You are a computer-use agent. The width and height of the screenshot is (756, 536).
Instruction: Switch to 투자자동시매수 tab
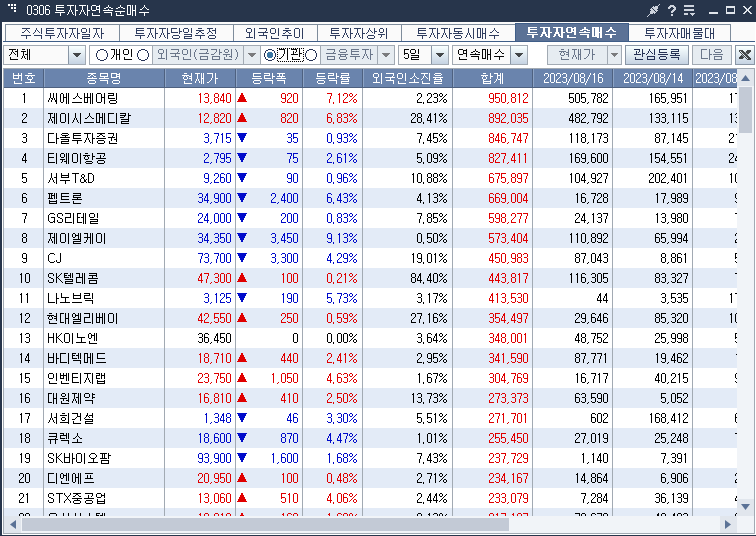[x=458, y=33]
